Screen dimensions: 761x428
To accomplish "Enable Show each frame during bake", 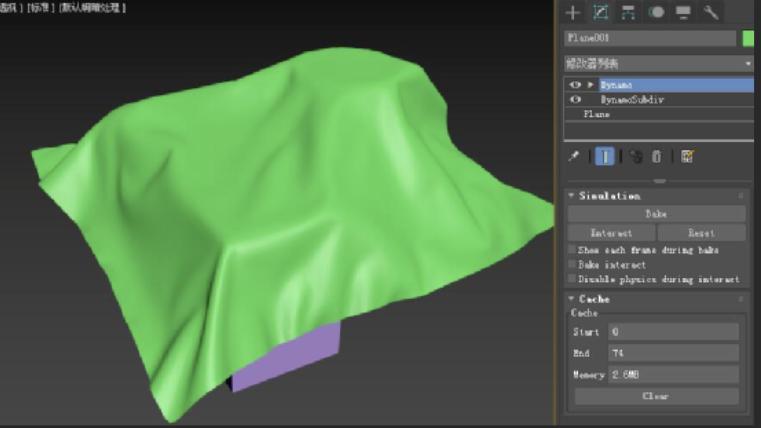I will (x=572, y=250).
